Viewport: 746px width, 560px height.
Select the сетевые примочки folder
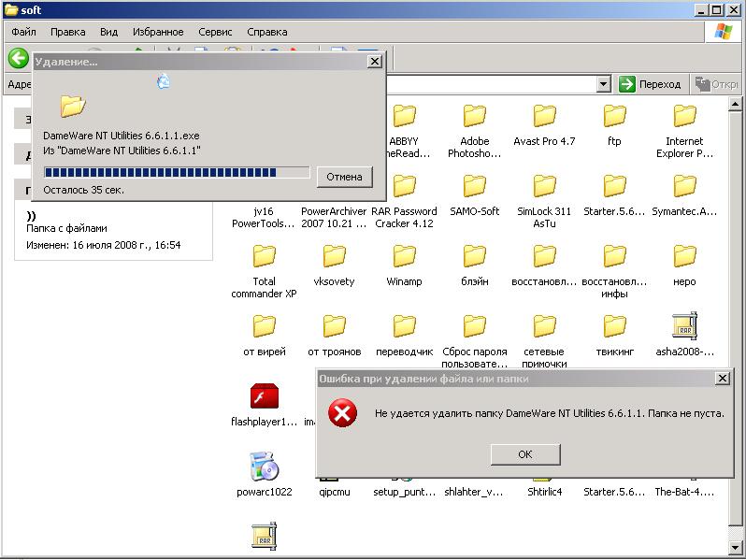544,326
